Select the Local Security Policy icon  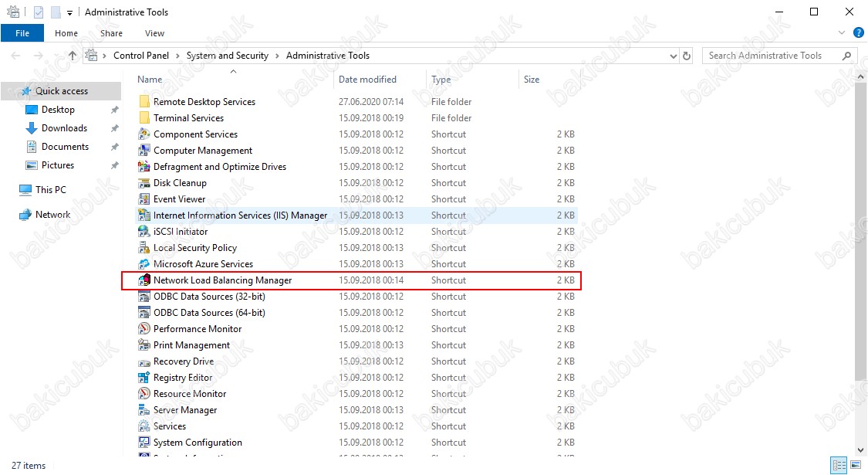144,248
